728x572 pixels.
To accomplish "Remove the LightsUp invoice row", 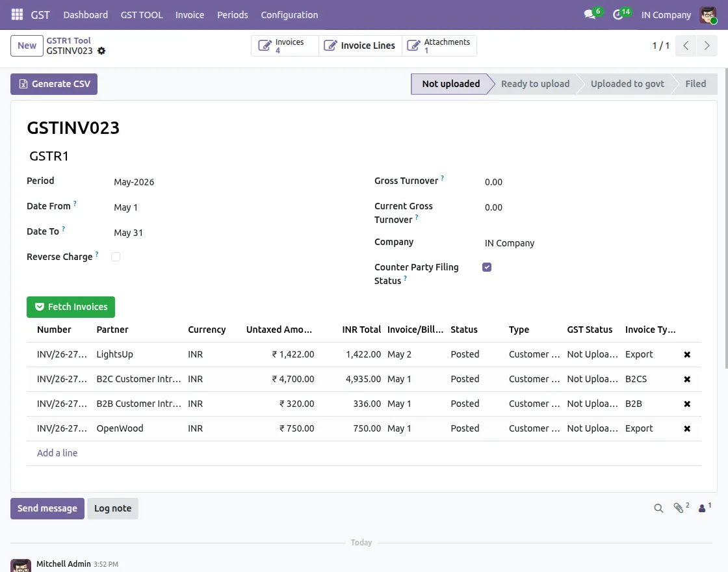I will click(687, 355).
